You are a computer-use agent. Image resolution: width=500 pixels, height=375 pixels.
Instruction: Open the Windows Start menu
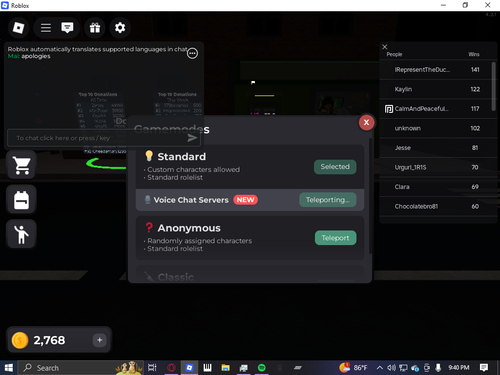pos(9,368)
